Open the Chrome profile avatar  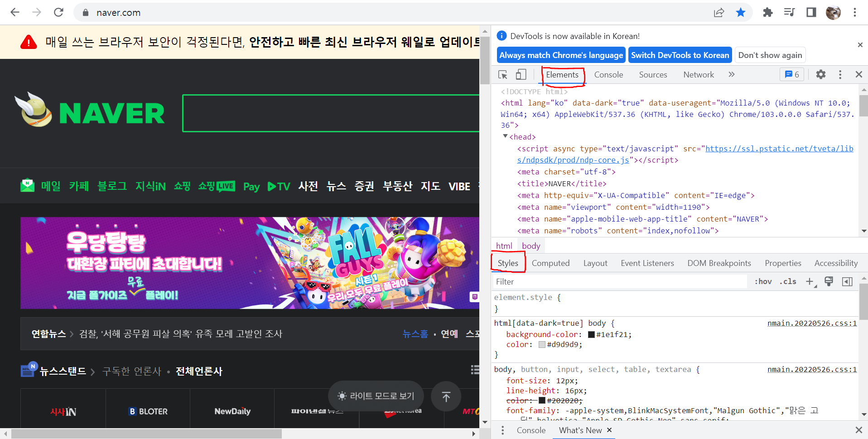833,12
